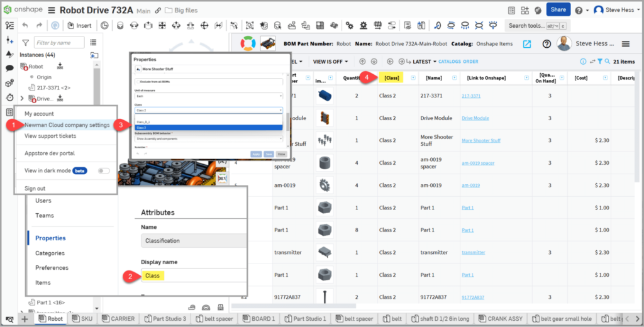
Task: Switch to the CARRIER tab
Action: [x=118, y=318]
